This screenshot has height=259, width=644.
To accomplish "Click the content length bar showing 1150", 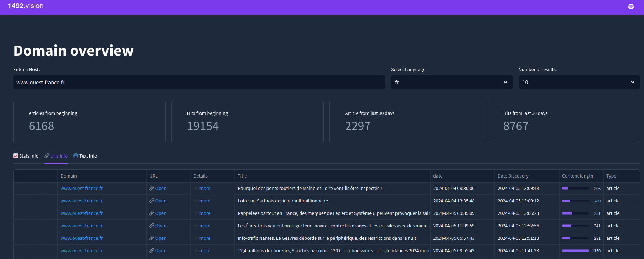I will point(575,250).
